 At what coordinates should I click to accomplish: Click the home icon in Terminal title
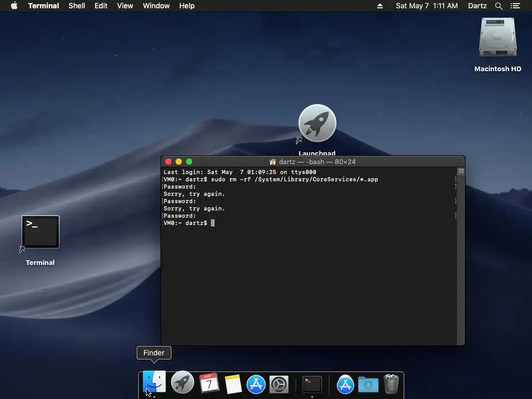[272, 162]
